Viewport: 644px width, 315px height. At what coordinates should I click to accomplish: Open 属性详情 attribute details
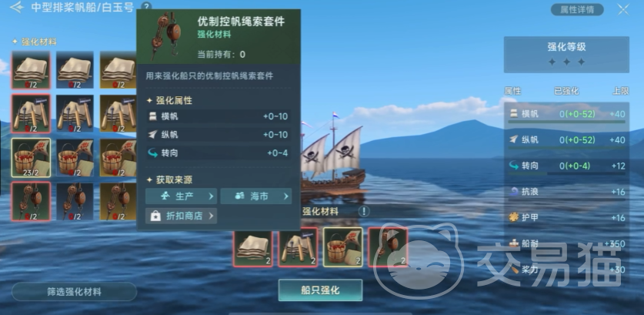point(577,9)
